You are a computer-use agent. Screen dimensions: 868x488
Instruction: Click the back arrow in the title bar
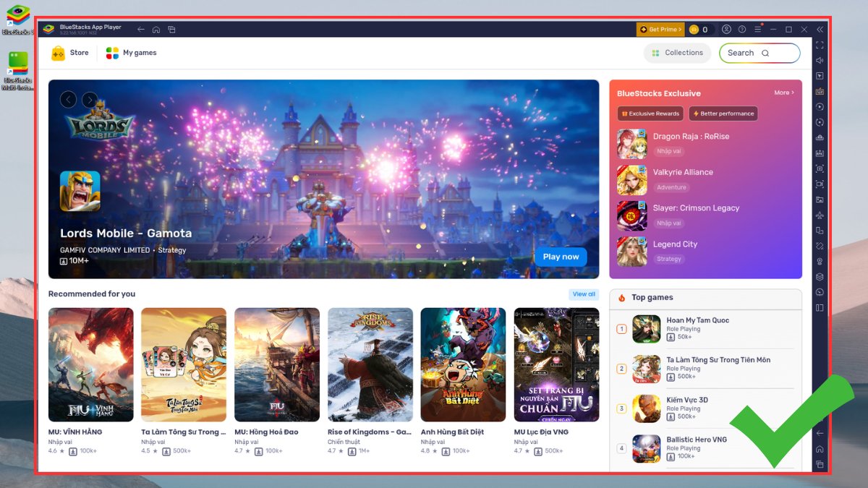click(141, 30)
